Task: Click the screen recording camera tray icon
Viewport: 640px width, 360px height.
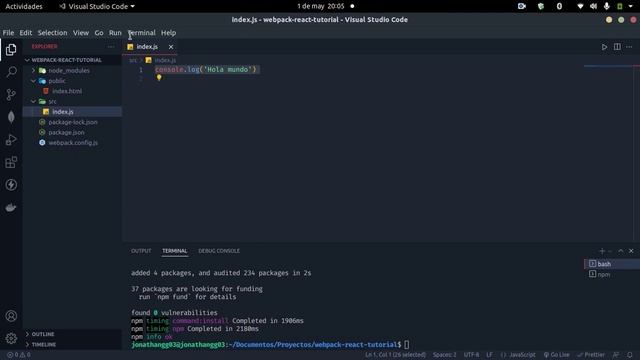Action: [x=522, y=6]
